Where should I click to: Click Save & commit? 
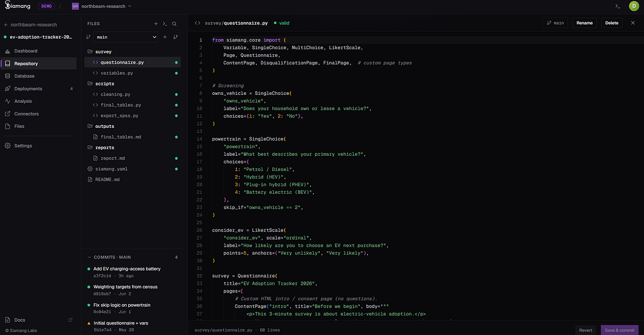pos(619,330)
